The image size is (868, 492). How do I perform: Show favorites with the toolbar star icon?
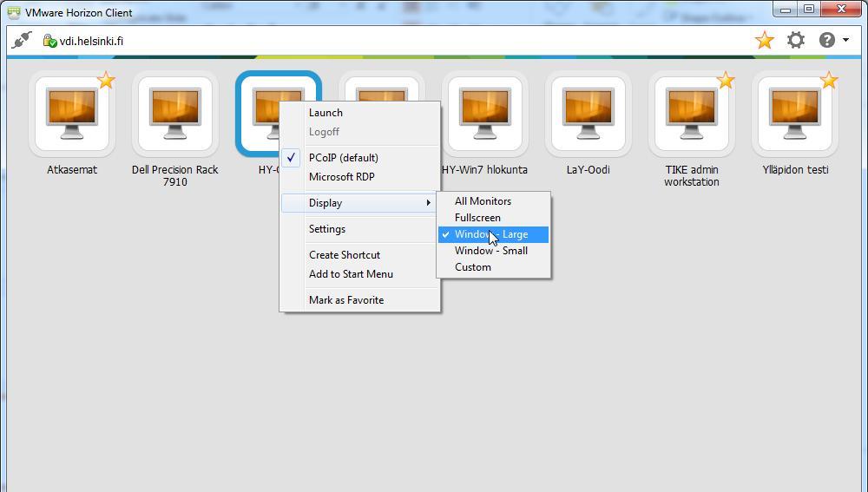pos(765,40)
